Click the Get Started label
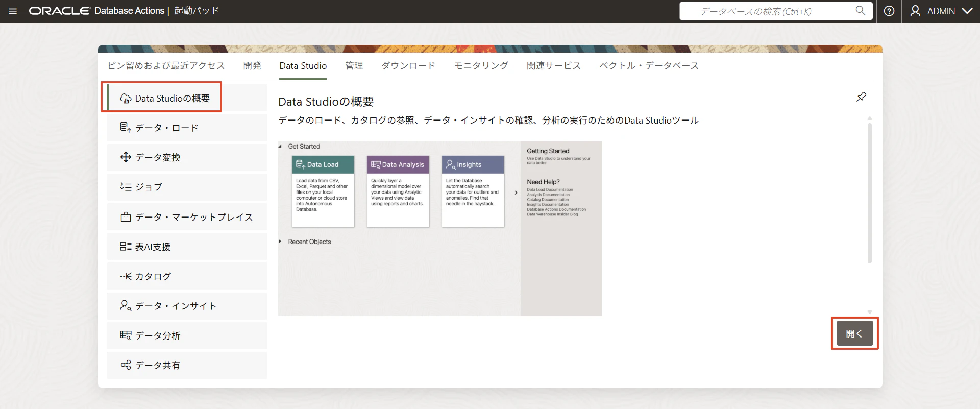This screenshot has width=980, height=409. pyautogui.click(x=304, y=147)
